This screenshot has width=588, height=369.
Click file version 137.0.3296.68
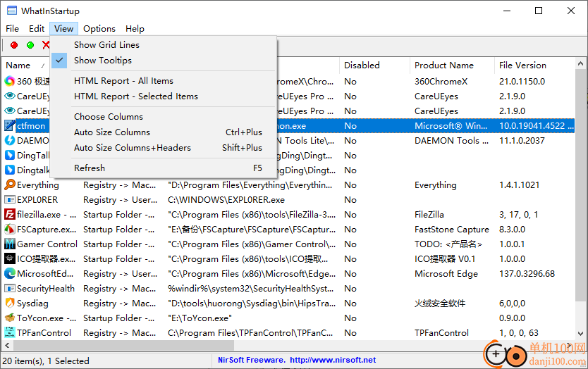tap(527, 273)
